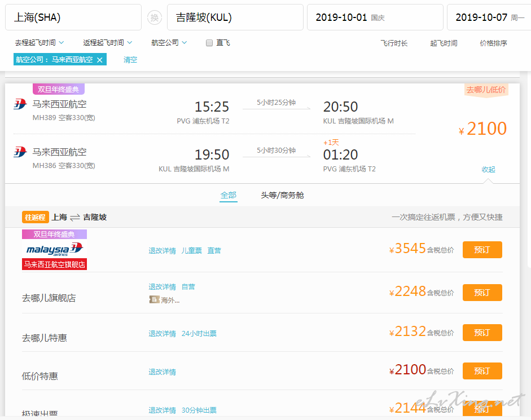Open 儿童票 link on flagship row

coord(192,251)
